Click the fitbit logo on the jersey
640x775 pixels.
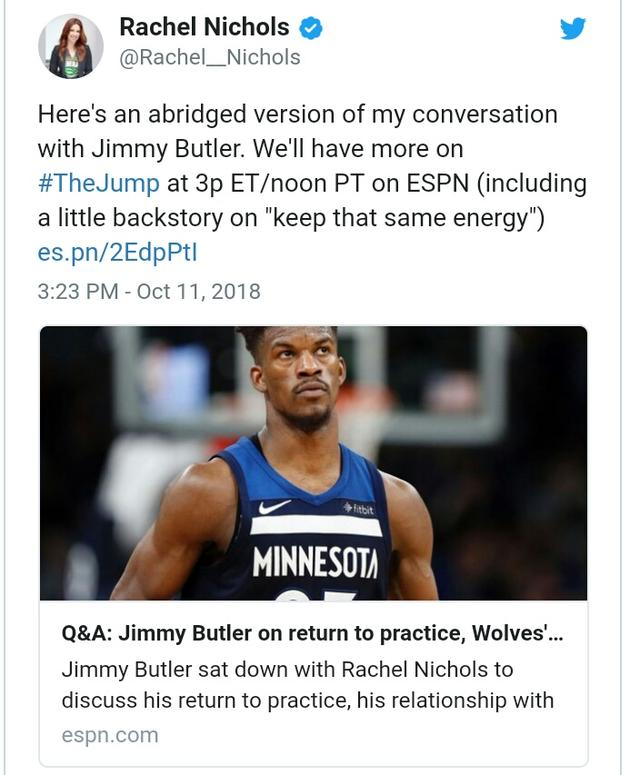[x=358, y=509]
